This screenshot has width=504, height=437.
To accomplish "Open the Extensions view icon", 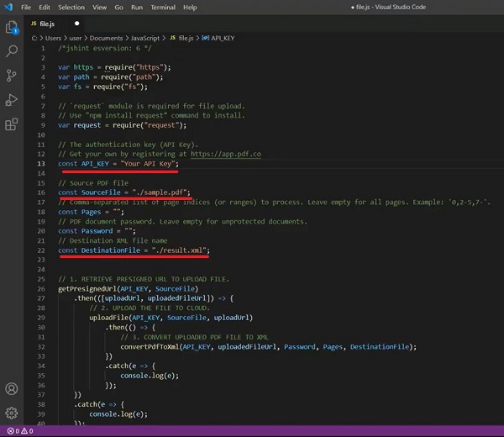I will [x=12, y=124].
